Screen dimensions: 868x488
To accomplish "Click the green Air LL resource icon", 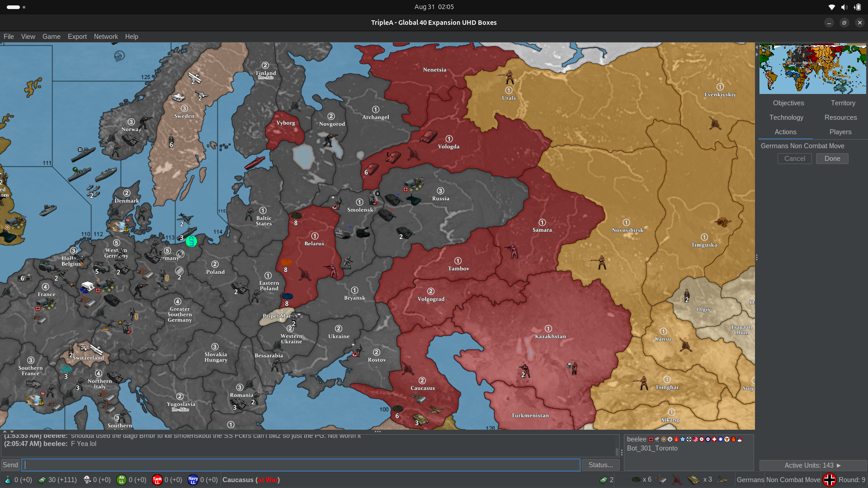I will [121, 480].
